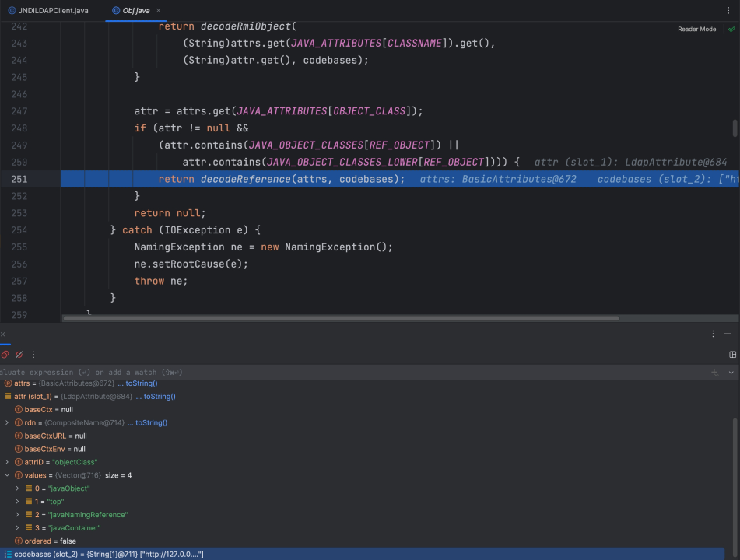Click the field icon beside ordered
This screenshot has height=560, width=740.
(18, 541)
